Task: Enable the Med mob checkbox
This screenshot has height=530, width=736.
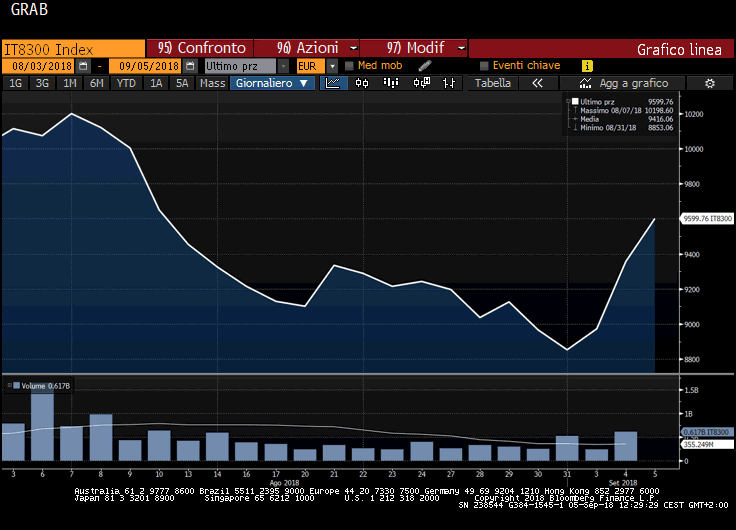Action: click(349, 66)
